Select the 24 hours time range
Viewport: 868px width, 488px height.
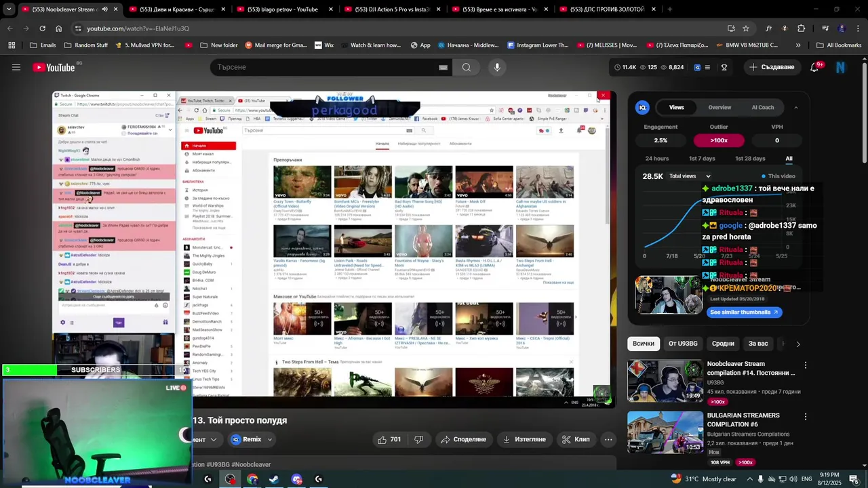(657, 159)
